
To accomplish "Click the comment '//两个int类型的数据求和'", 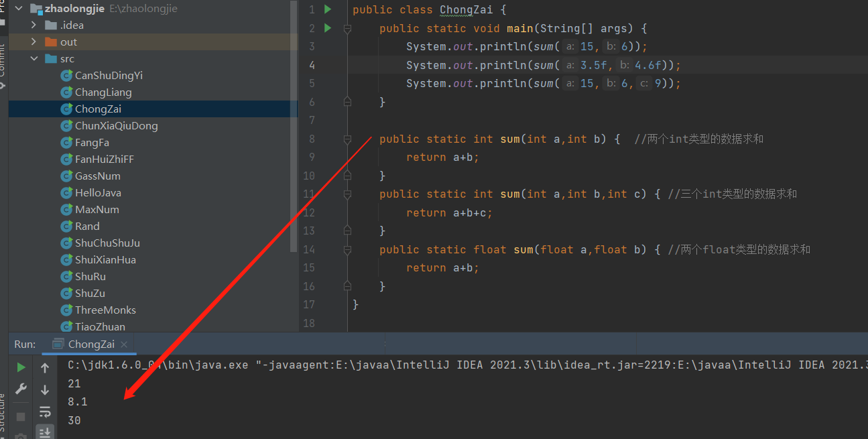I will click(x=698, y=139).
